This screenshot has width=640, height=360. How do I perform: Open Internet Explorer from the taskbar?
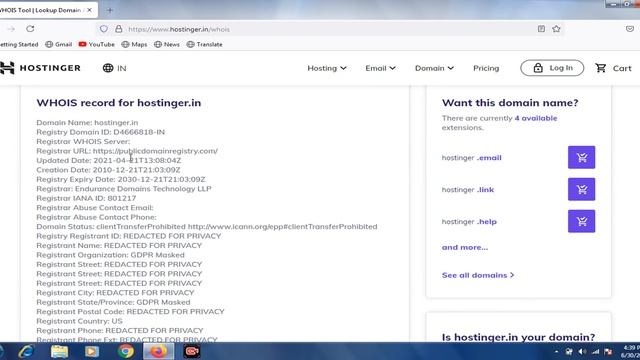click(x=27, y=351)
